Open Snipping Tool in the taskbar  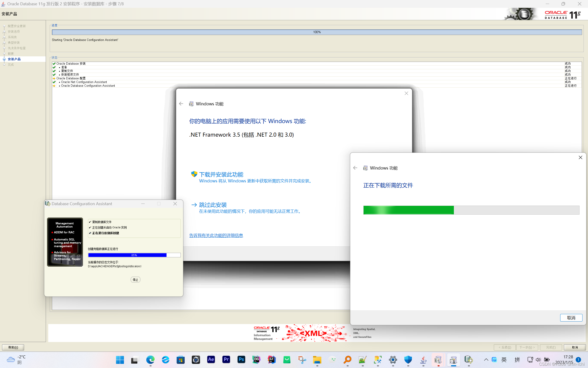click(302, 359)
